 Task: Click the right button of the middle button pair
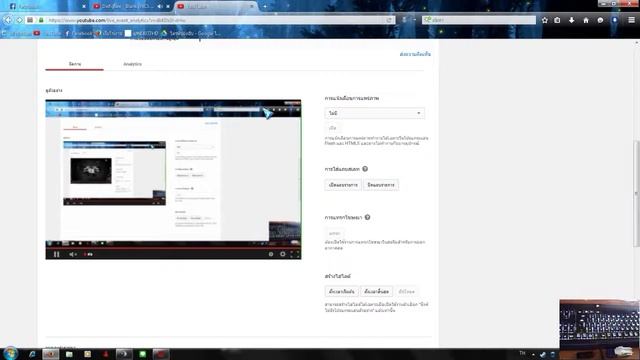(x=381, y=185)
